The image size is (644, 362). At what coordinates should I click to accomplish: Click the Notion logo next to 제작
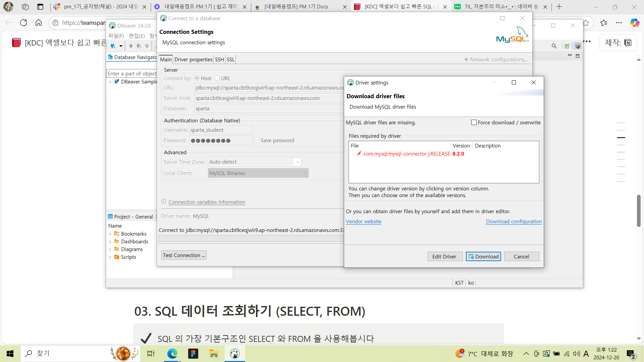coord(628,43)
